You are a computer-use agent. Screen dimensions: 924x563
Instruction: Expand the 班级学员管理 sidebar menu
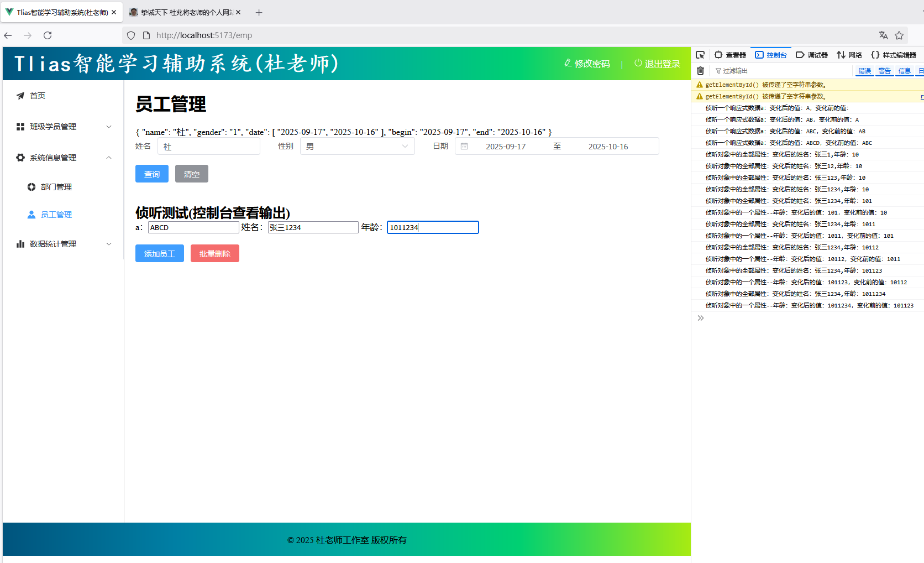click(x=64, y=127)
